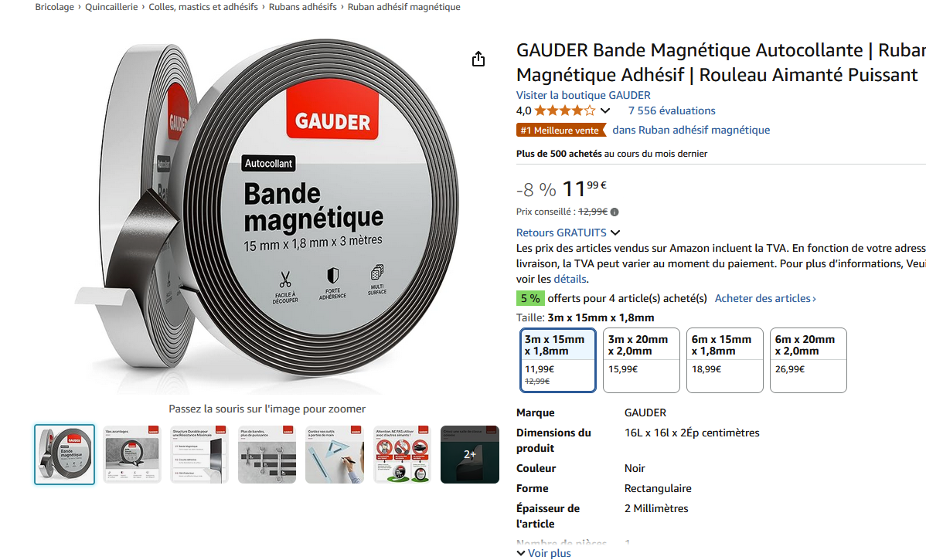
Task: Expand Voir plus product details
Action: (544, 553)
